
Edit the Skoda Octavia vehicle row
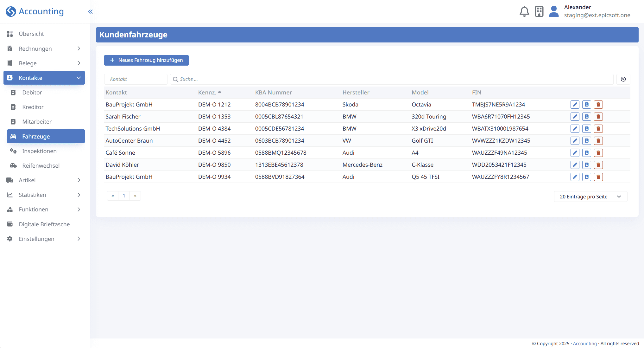[x=575, y=105]
